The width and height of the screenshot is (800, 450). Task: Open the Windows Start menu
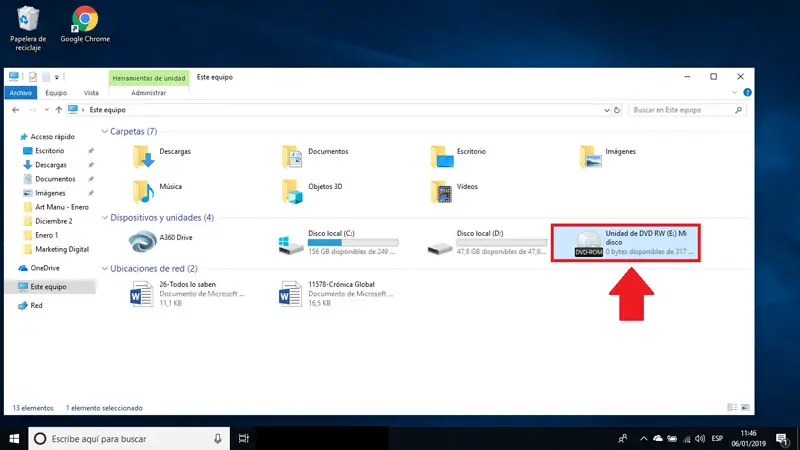tap(14, 438)
